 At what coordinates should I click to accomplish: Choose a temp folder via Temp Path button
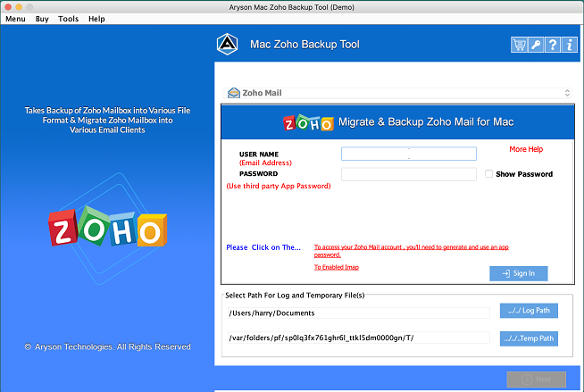click(529, 338)
